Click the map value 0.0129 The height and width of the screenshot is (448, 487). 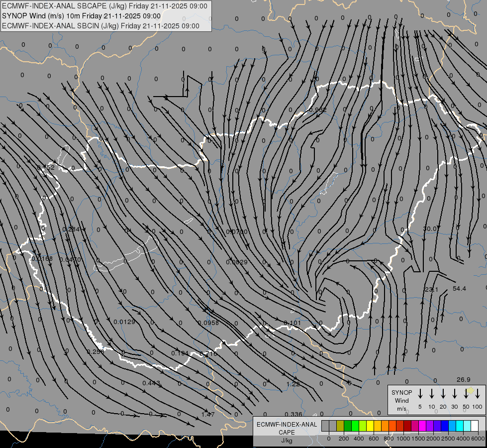124,322
